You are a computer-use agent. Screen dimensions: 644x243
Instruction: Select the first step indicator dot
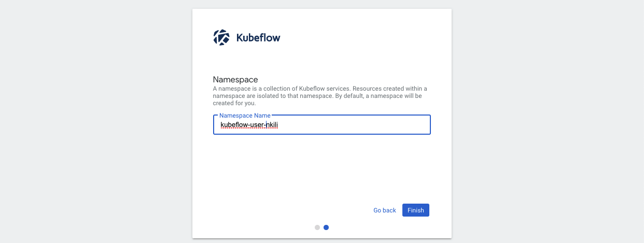[317, 227]
